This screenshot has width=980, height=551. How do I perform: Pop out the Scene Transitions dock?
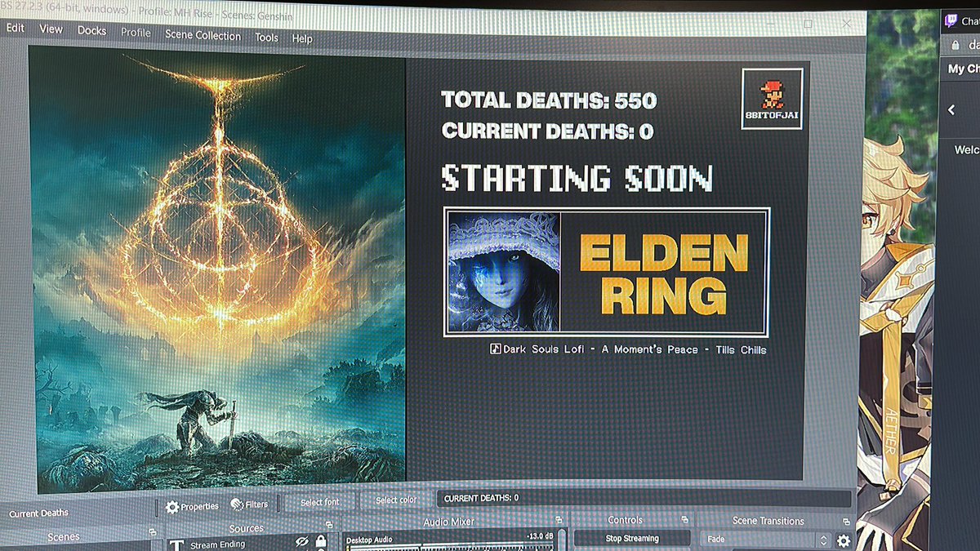point(846,520)
